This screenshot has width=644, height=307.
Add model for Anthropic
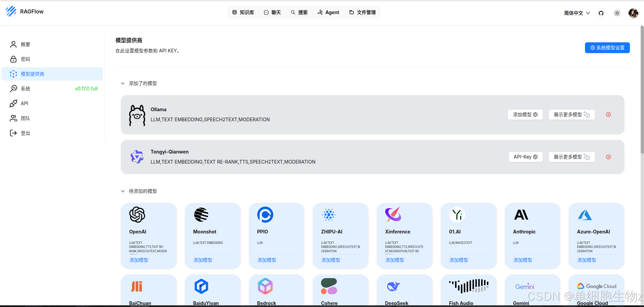point(523,260)
